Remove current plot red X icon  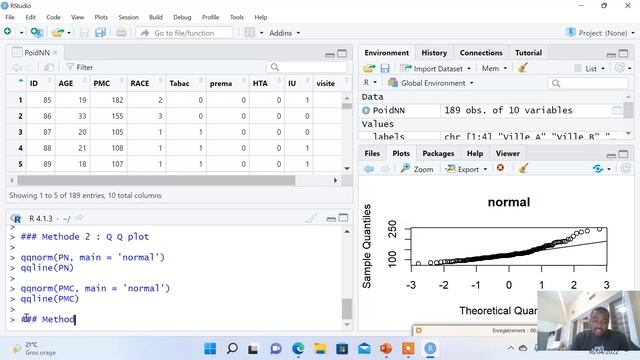[x=500, y=168]
